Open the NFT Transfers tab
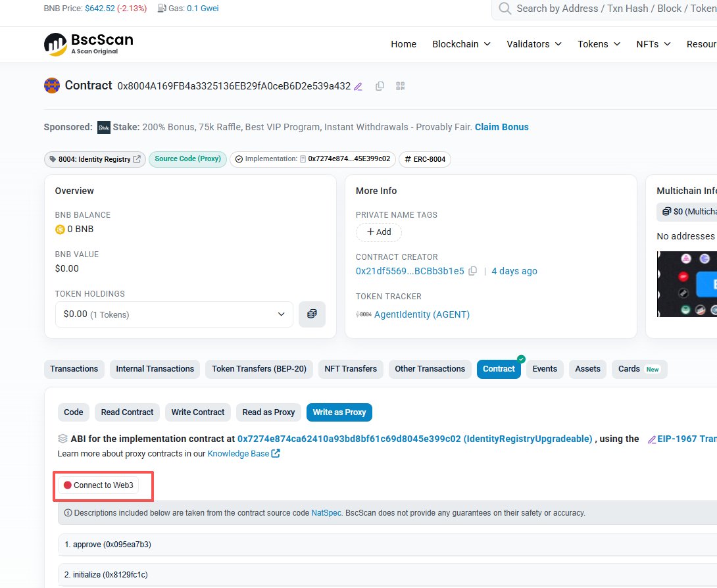 [351, 370]
